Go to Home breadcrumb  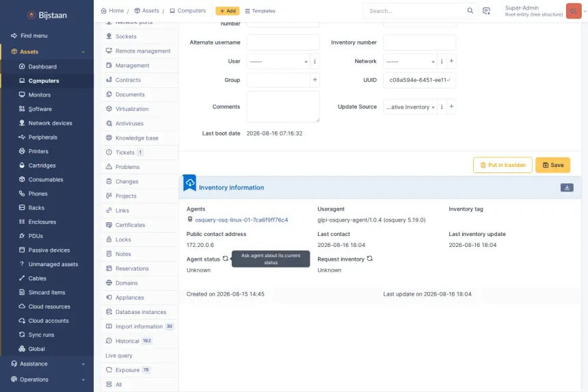(x=112, y=11)
